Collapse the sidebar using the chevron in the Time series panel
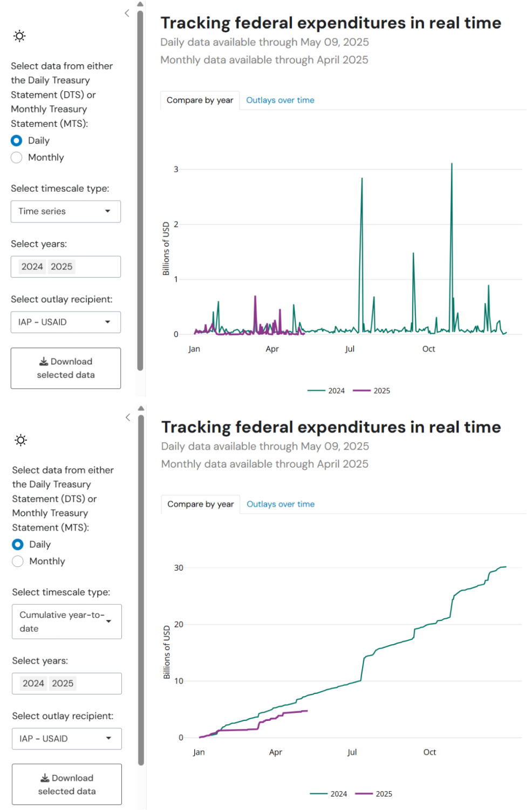This screenshot has width=532, height=810. (127, 13)
